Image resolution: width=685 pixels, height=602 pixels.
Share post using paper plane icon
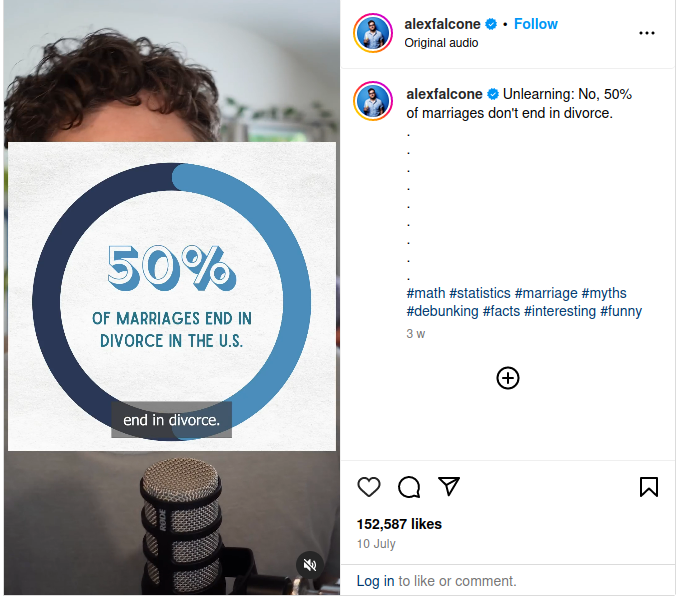449,486
